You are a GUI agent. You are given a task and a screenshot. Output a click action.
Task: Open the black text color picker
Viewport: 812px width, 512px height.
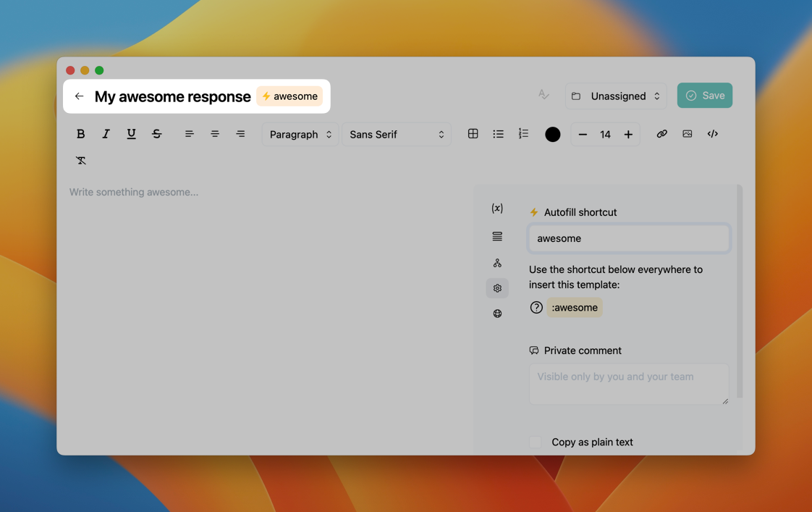click(x=552, y=135)
